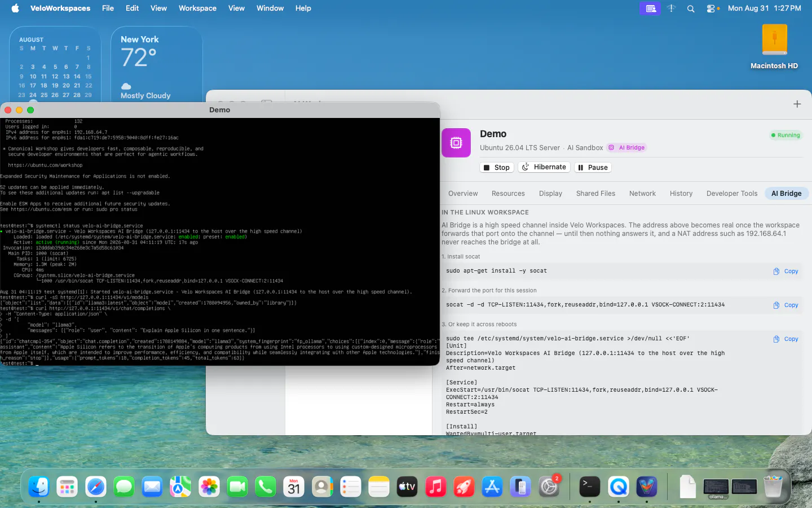This screenshot has width=812, height=508.
Task: Open Apple TV from the Dock
Action: click(407, 487)
